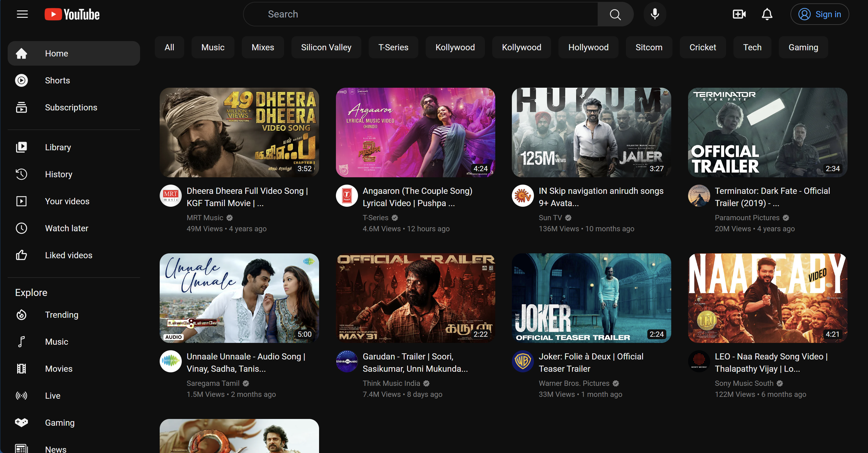Image resolution: width=868 pixels, height=453 pixels.
Task: Open Live under Explore
Action: (74, 396)
